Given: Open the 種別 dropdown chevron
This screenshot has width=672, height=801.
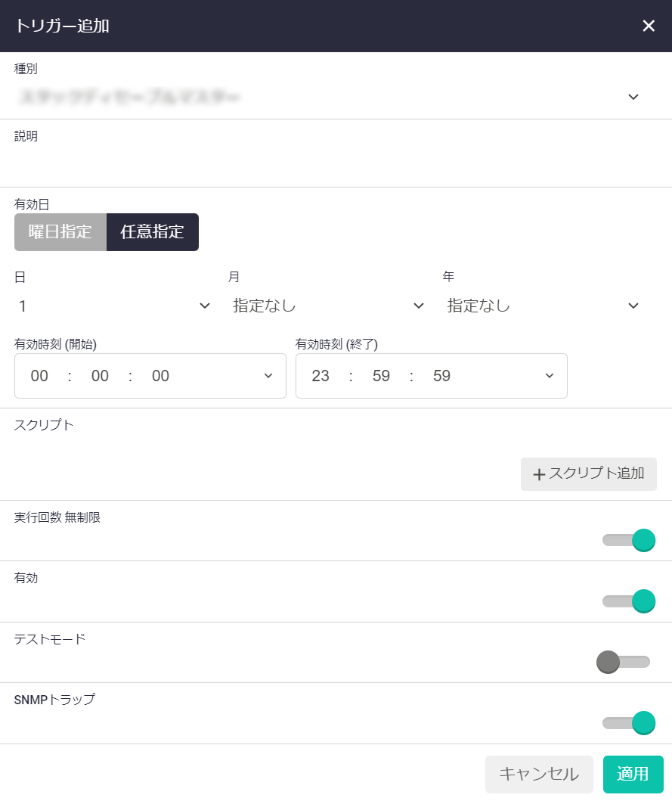Looking at the screenshot, I should pyautogui.click(x=633, y=97).
